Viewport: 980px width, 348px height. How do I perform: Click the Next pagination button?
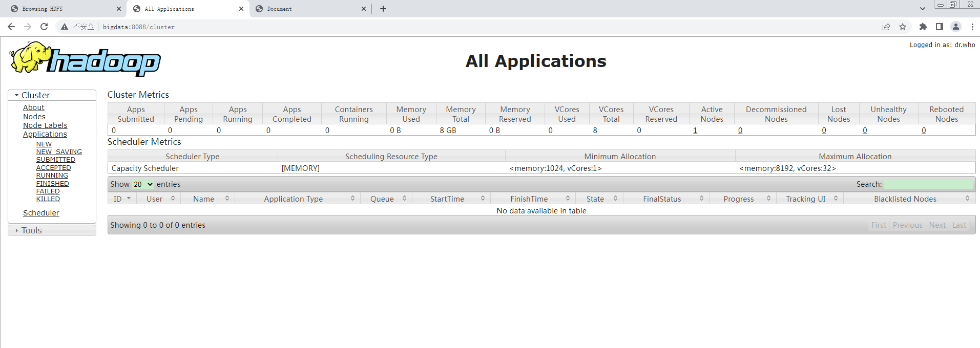937,225
